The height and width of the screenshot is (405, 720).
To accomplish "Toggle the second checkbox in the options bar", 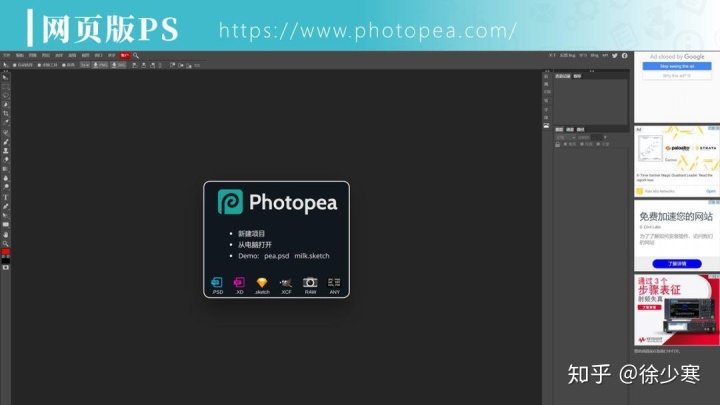I will point(39,65).
